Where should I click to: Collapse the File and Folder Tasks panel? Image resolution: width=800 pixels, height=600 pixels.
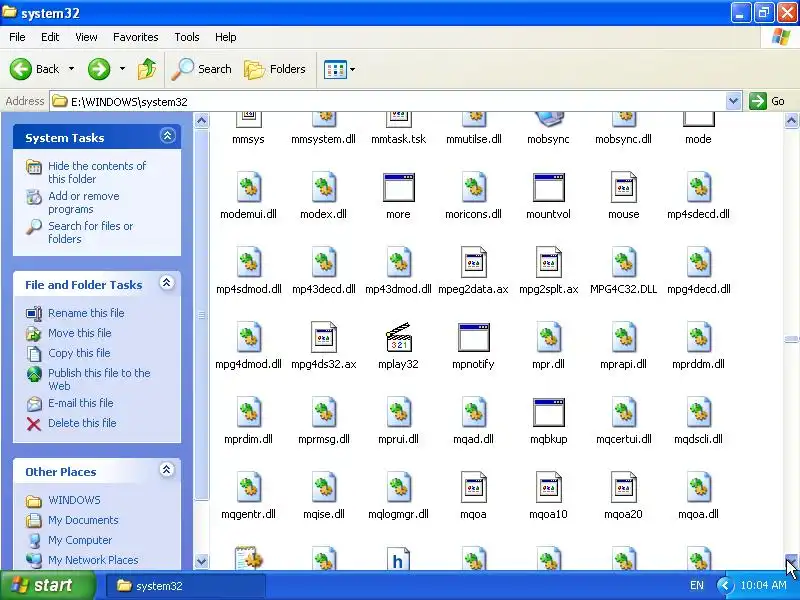click(x=167, y=283)
